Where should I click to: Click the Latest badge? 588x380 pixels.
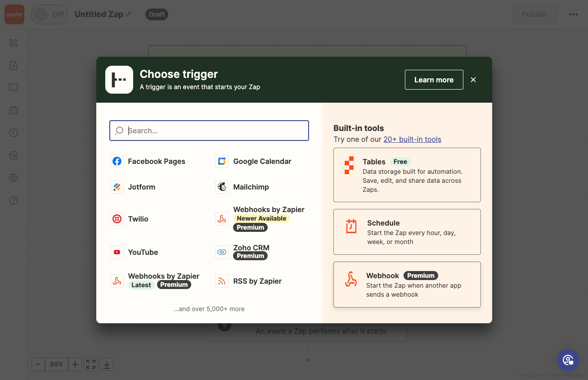pos(141,285)
